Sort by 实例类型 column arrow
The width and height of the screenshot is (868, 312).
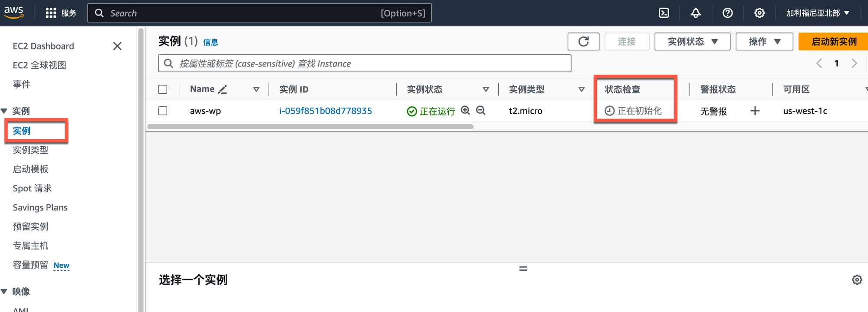[581, 89]
